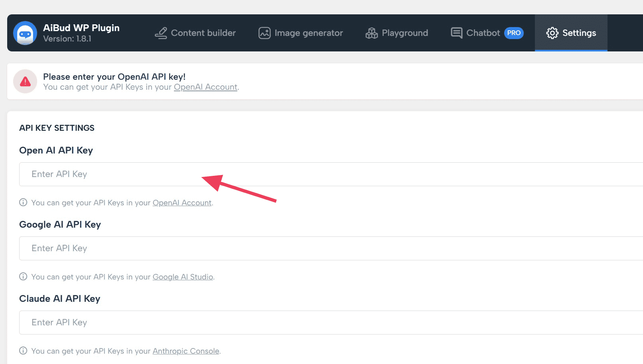Click the Settings gear icon
This screenshot has height=364, width=643.
552,33
